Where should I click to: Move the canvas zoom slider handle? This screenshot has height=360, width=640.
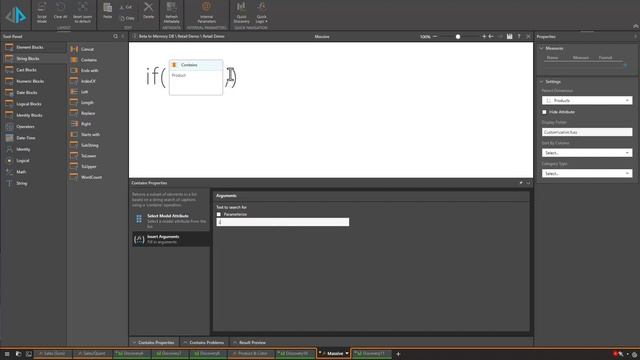(x=458, y=37)
